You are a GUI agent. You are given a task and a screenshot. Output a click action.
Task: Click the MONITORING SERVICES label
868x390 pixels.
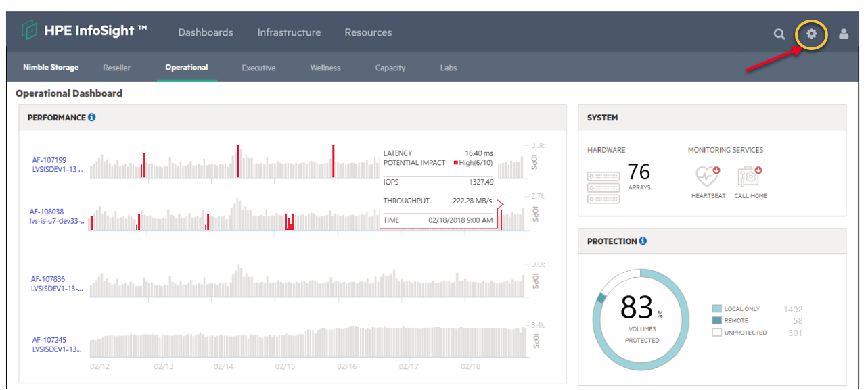tap(725, 150)
